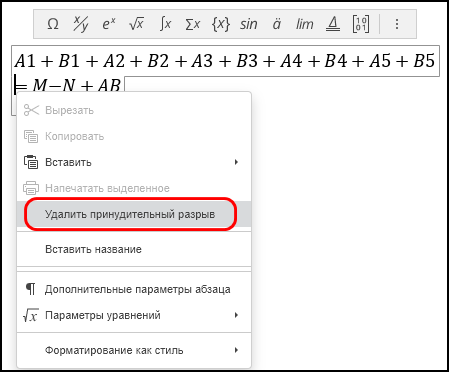Click the copy icon next to Копировать
Image resolution: width=449 pixels, height=372 pixels.
click(31, 136)
